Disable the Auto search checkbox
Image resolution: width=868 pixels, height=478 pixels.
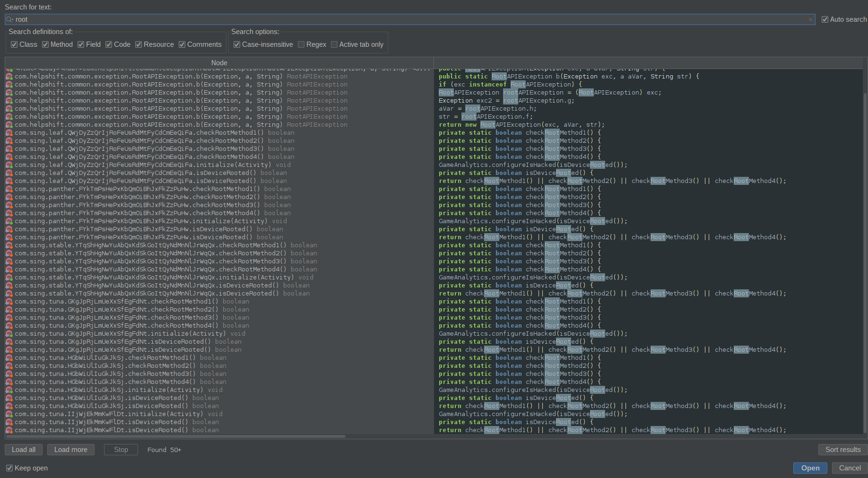point(825,19)
